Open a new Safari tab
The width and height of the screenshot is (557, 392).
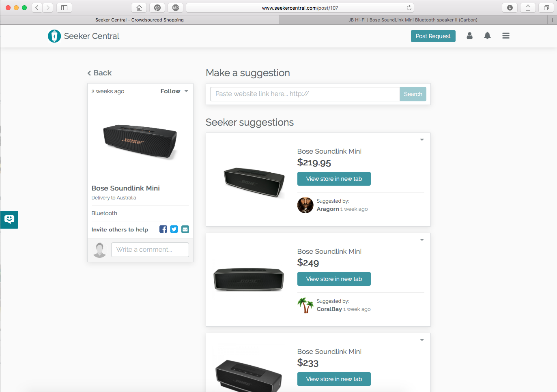point(552,20)
